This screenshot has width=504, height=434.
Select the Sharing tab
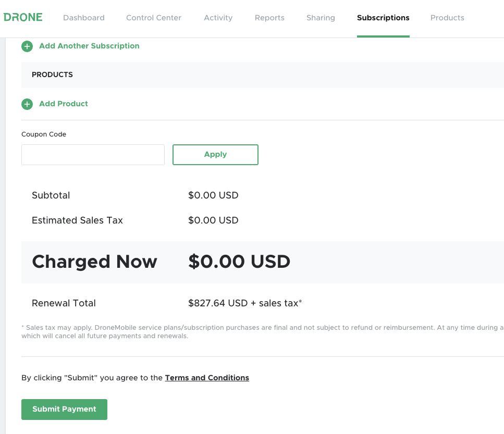[321, 18]
